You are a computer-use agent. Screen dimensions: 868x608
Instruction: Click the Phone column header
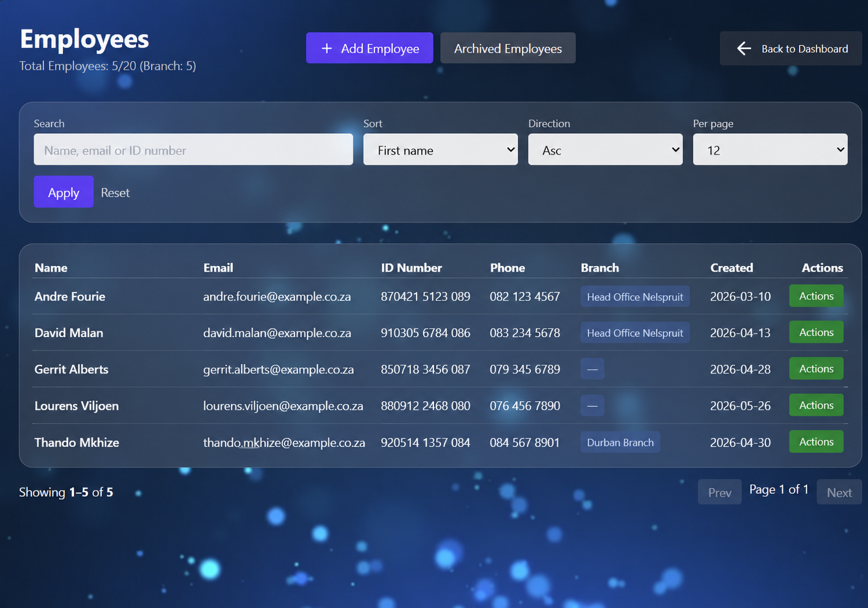point(508,268)
